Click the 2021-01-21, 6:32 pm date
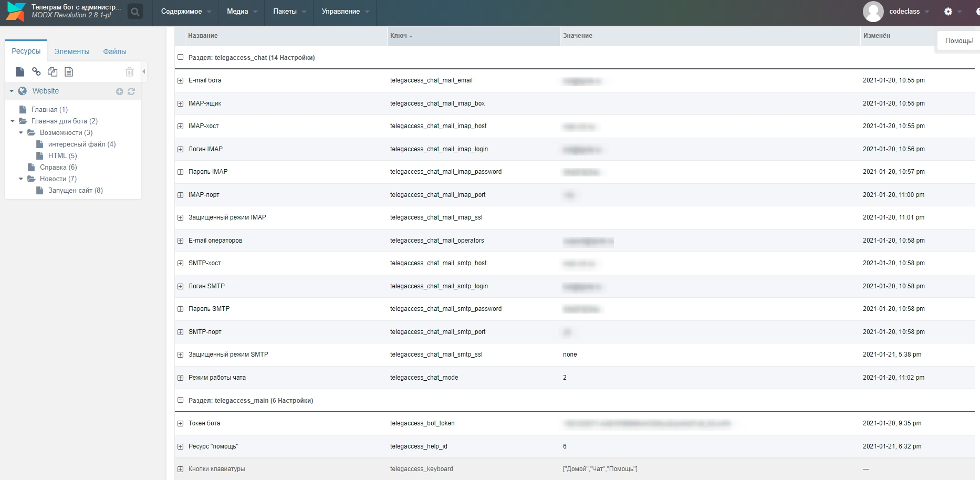This screenshot has height=480, width=980. tap(892, 446)
